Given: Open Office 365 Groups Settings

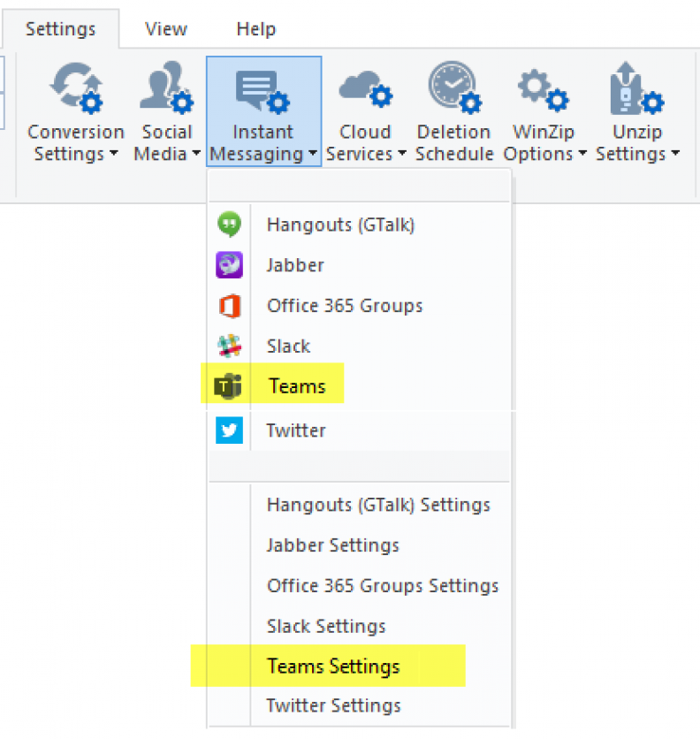Looking at the screenshot, I should click(x=359, y=585).
